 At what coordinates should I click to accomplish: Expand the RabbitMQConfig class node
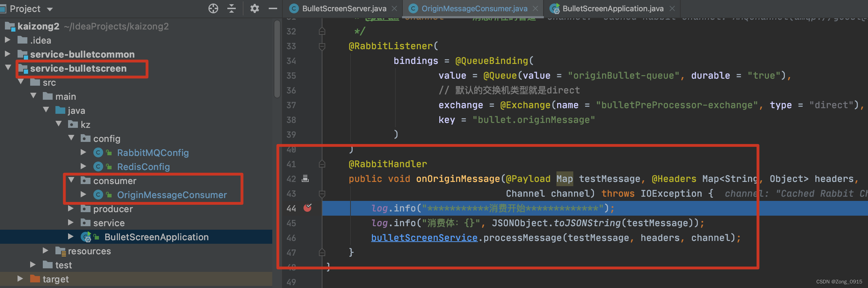[x=83, y=152]
